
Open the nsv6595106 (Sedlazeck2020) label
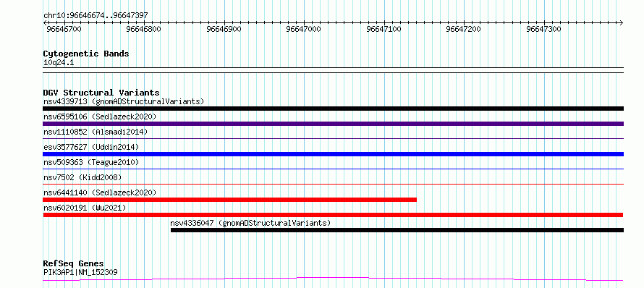pyautogui.click(x=100, y=117)
